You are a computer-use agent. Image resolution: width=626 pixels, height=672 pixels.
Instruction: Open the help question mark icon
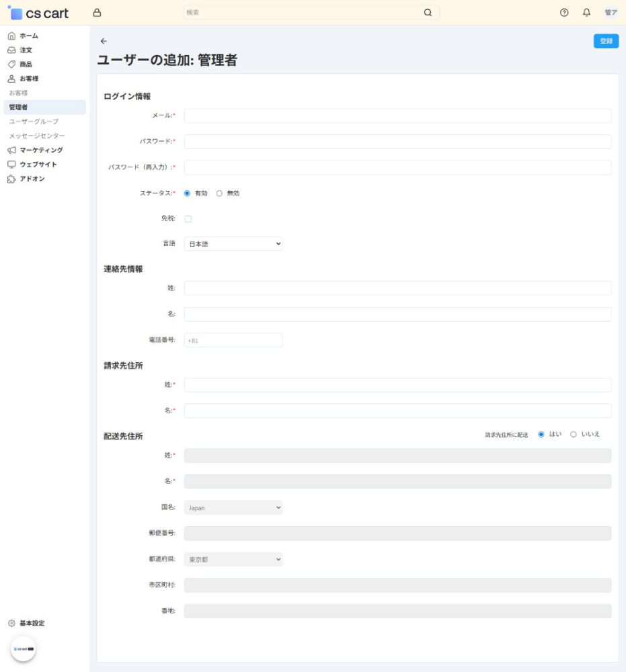click(563, 12)
